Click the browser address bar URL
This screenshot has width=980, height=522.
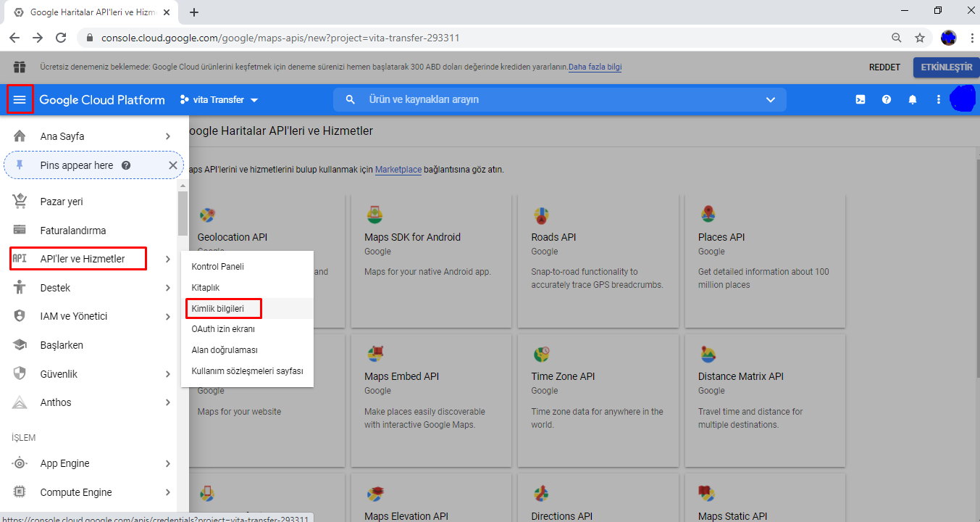click(x=280, y=38)
